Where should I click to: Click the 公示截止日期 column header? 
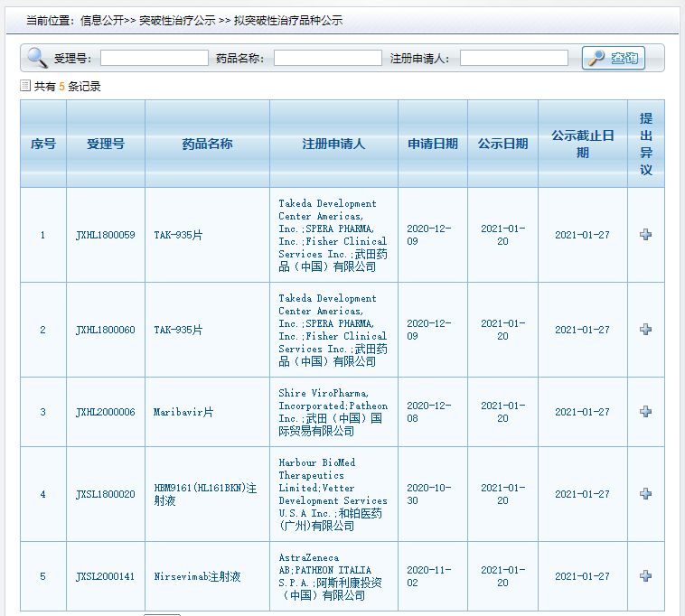pyautogui.click(x=583, y=144)
